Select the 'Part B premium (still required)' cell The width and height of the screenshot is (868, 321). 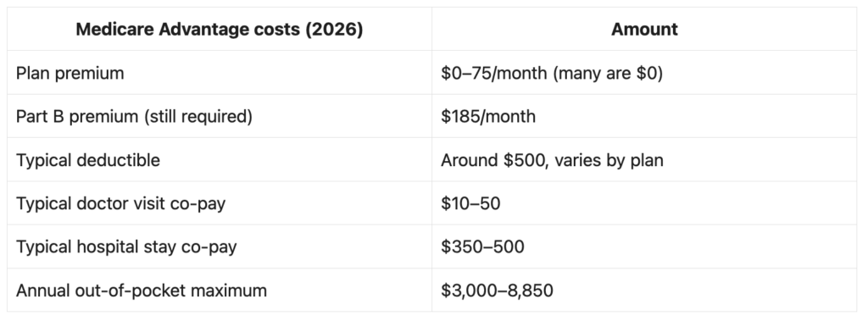tap(220, 116)
